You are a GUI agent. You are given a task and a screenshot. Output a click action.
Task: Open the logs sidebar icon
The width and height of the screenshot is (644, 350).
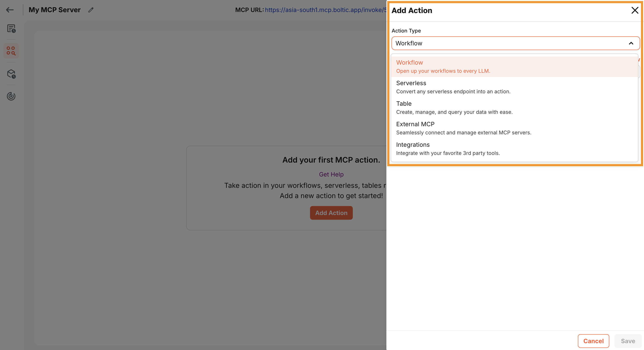(11, 28)
